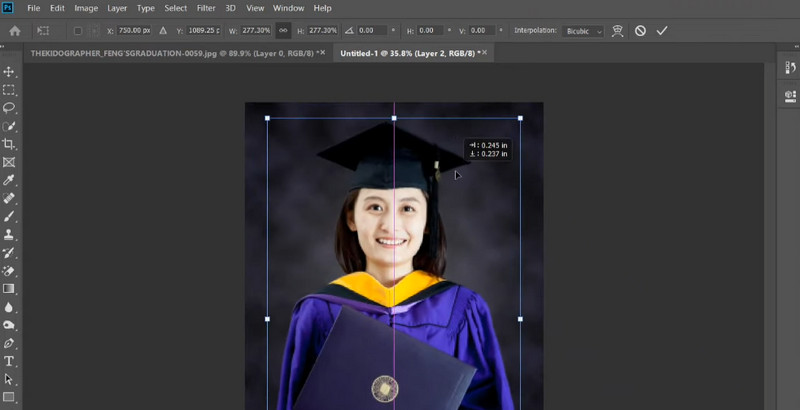Select the Eyedropper tool
Viewport: 800px width, 410px height.
pyautogui.click(x=9, y=180)
